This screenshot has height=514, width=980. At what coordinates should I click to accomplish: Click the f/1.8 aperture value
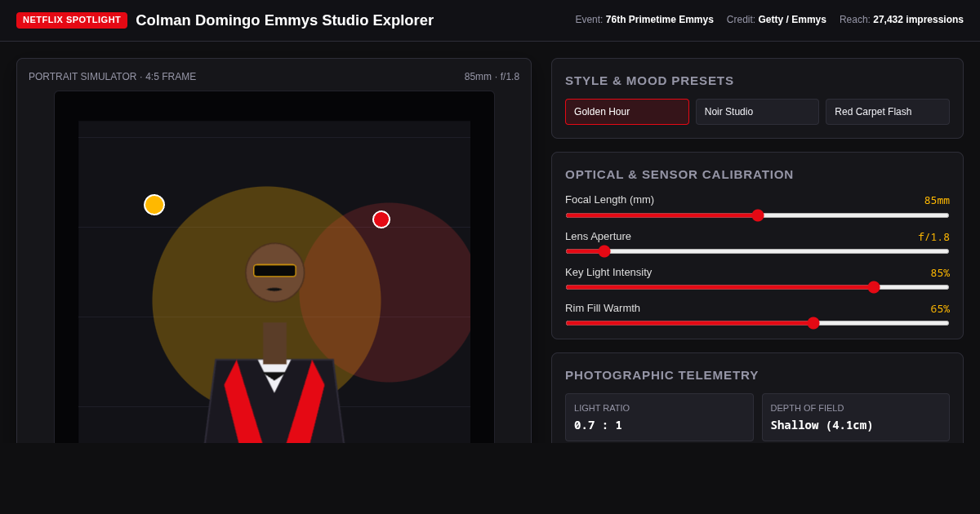(x=933, y=237)
